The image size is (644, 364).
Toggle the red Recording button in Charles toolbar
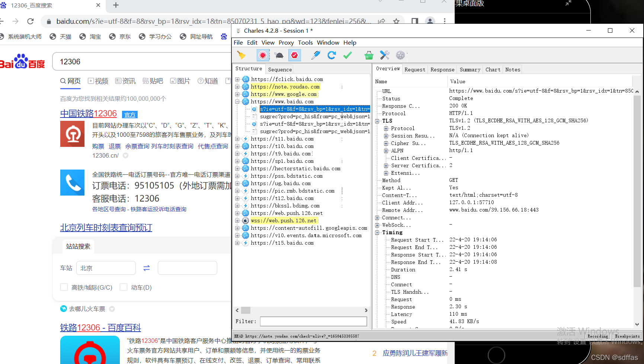point(263,55)
